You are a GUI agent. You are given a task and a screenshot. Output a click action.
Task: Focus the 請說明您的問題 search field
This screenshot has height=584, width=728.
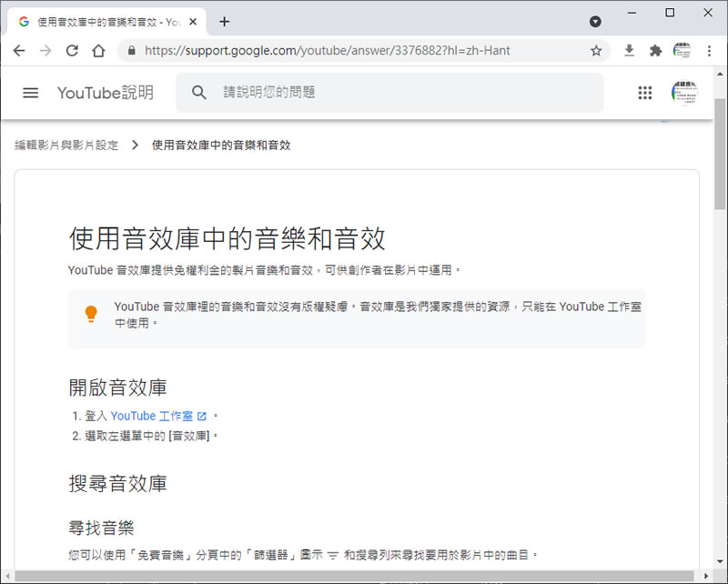click(x=389, y=93)
